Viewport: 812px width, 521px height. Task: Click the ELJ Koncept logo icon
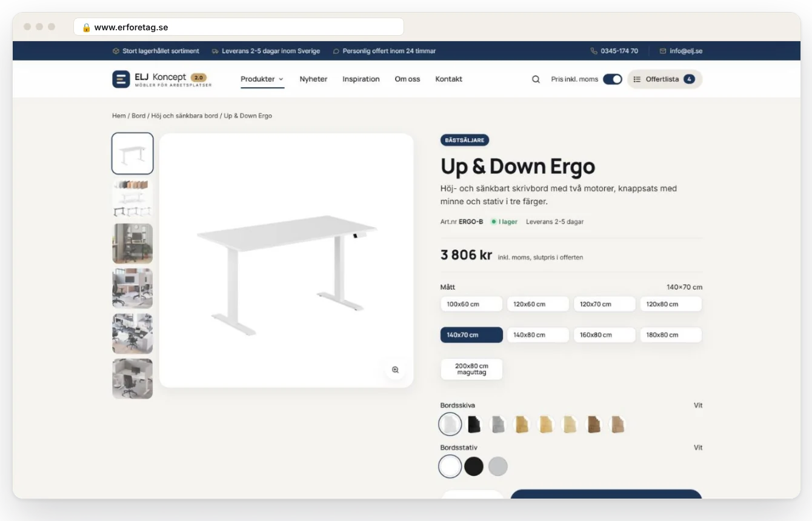tap(121, 79)
